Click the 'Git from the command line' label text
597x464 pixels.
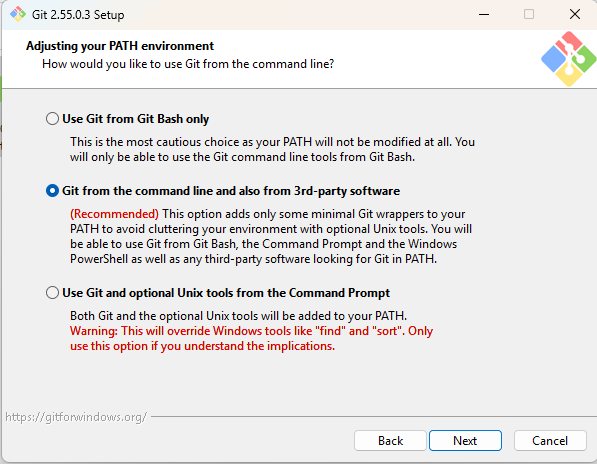click(x=231, y=191)
